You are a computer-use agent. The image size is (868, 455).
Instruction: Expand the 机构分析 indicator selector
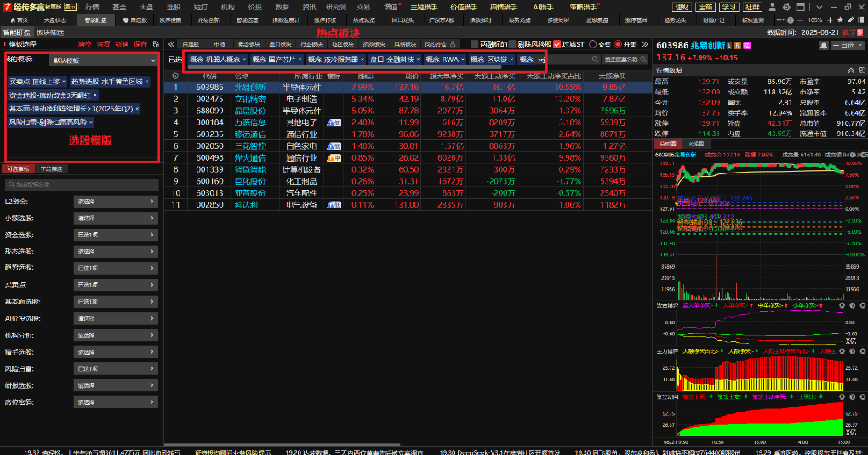[x=116, y=335]
